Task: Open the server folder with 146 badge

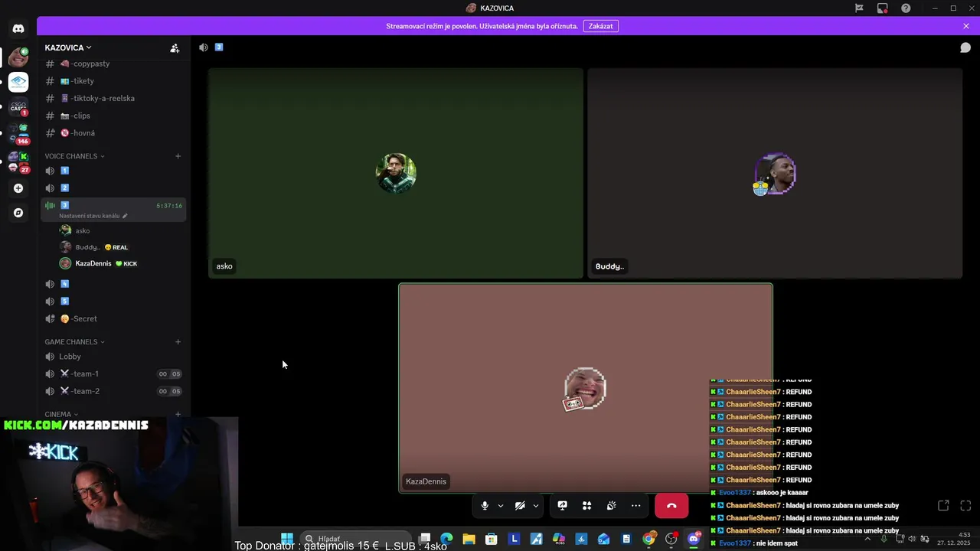Action: 18,135
